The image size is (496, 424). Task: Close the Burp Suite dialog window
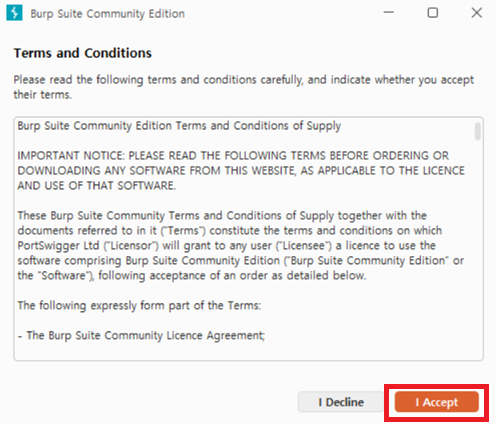coord(477,13)
